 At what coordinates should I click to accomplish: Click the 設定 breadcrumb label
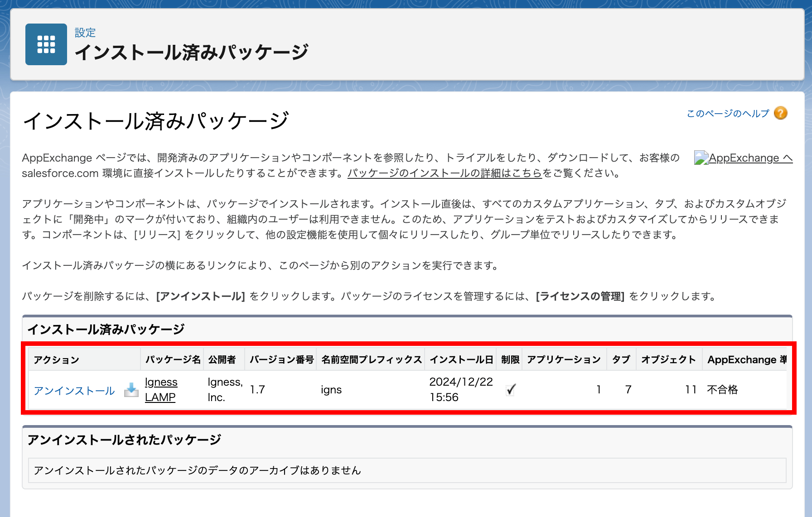pyautogui.click(x=85, y=33)
